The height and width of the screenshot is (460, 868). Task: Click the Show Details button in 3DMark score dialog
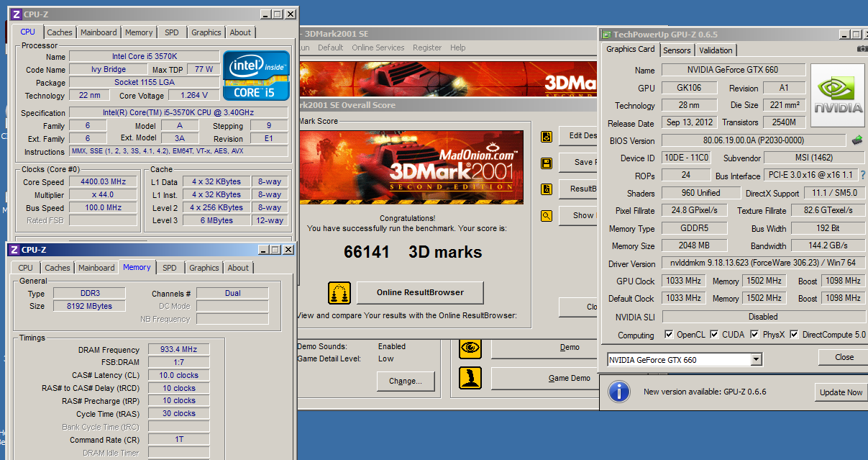(x=578, y=215)
